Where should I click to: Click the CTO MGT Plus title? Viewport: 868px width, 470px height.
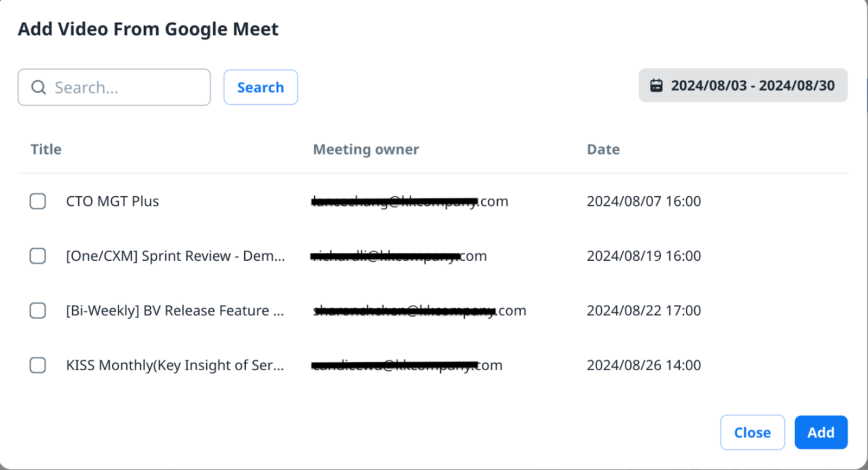click(112, 201)
